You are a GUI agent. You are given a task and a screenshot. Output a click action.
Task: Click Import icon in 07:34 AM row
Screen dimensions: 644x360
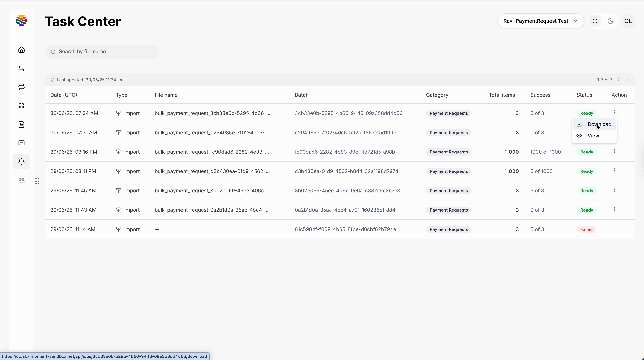118,113
